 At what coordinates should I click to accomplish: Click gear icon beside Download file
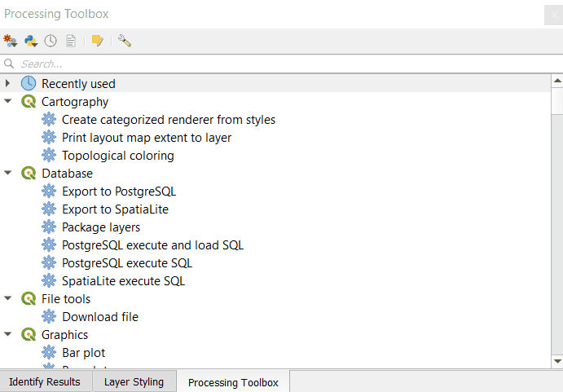(x=49, y=316)
